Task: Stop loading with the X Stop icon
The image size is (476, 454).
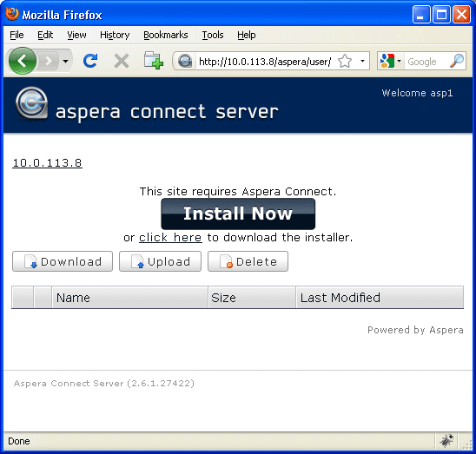Action: click(122, 61)
